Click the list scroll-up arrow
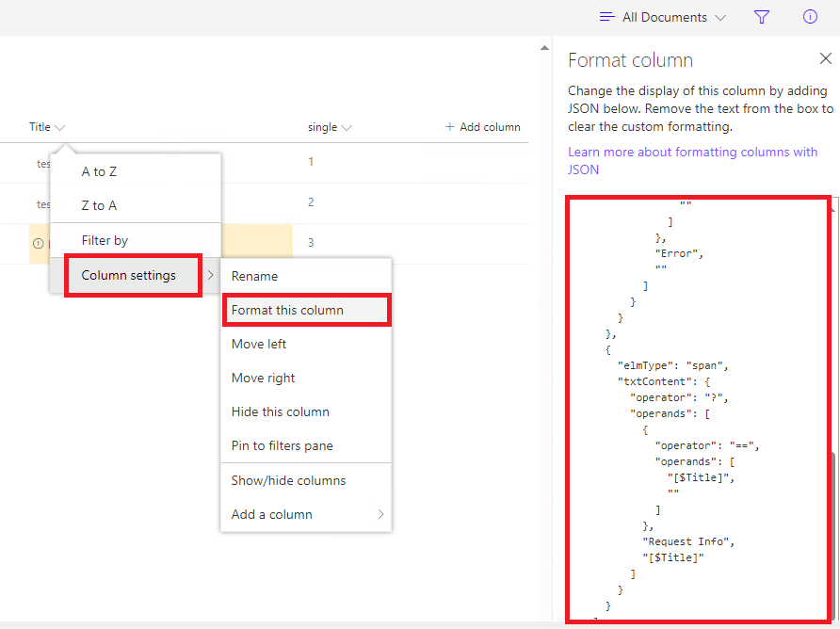This screenshot has height=629, width=840. 545,48
